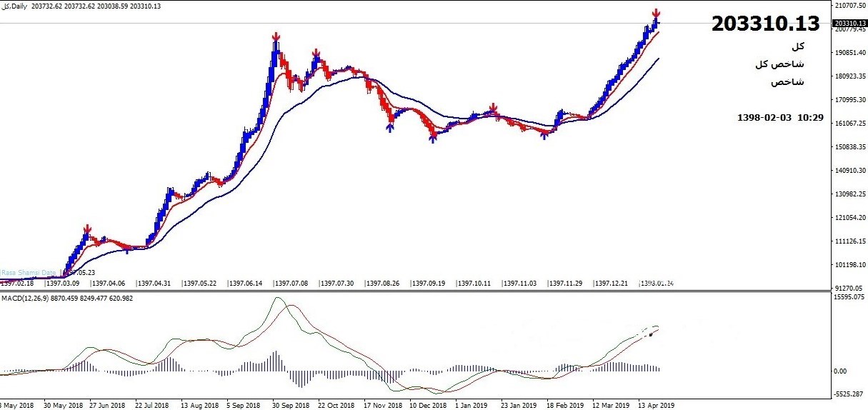This screenshot has height=410, width=868.
Task: Click the red down arrow above the latest April 2019 high
Action: (x=656, y=13)
